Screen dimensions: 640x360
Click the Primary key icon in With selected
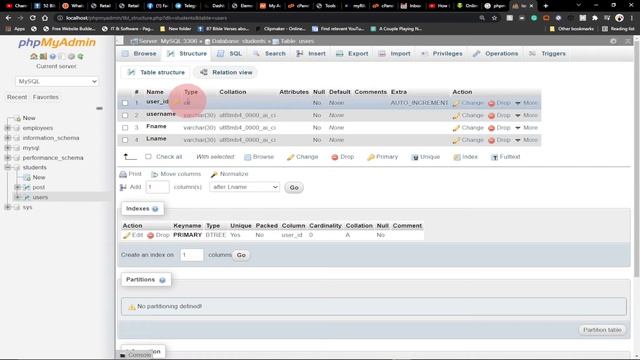click(x=371, y=157)
